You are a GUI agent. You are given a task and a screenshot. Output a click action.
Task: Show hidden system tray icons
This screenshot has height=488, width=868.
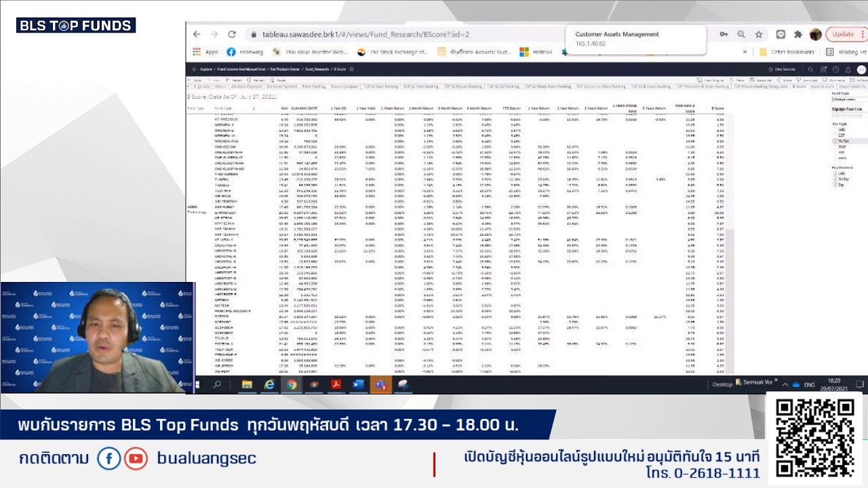(x=785, y=385)
